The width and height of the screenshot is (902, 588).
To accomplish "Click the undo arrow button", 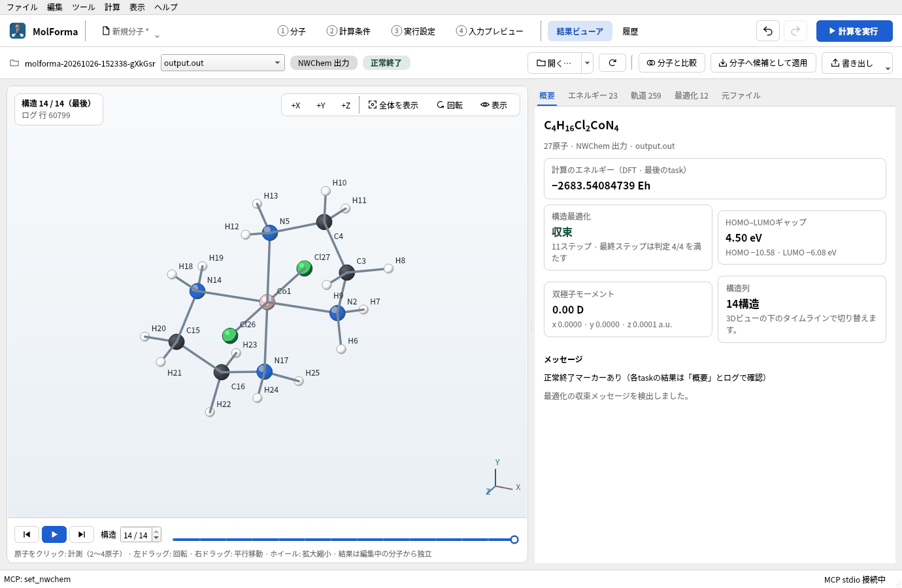I will (768, 31).
